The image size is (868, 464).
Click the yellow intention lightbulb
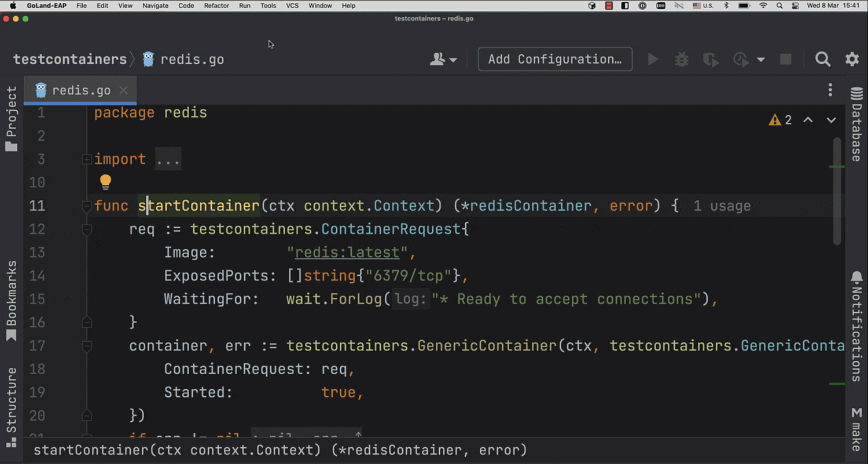click(x=105, y=182)
